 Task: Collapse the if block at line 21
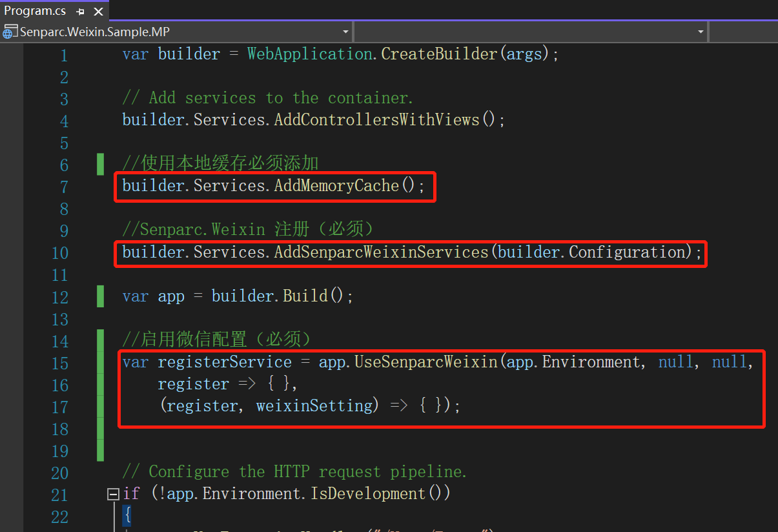pyautogui.click(x=113, y=495)
